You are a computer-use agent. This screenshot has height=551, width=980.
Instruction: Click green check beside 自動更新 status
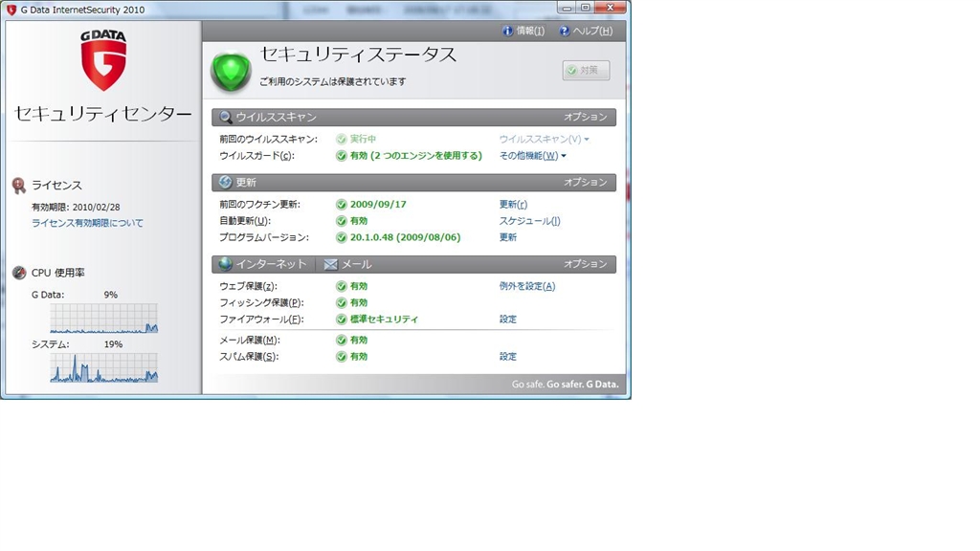point(342,221)
